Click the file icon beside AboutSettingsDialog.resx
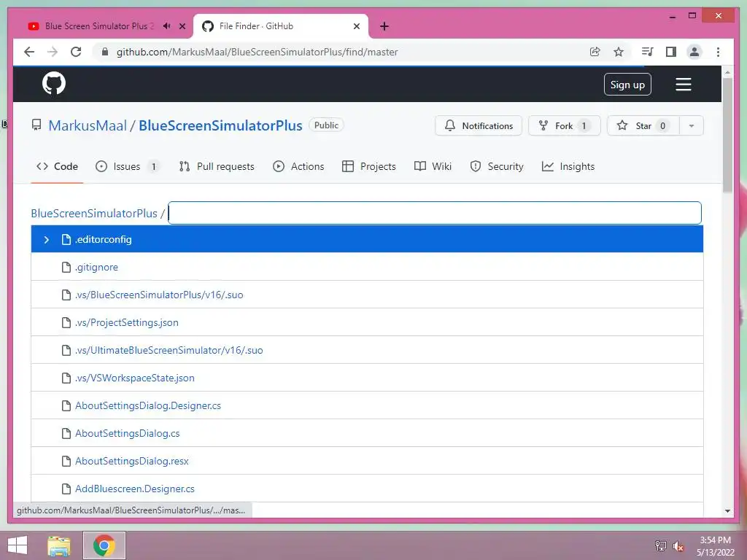The image size is (747, 560). (66, 461)
